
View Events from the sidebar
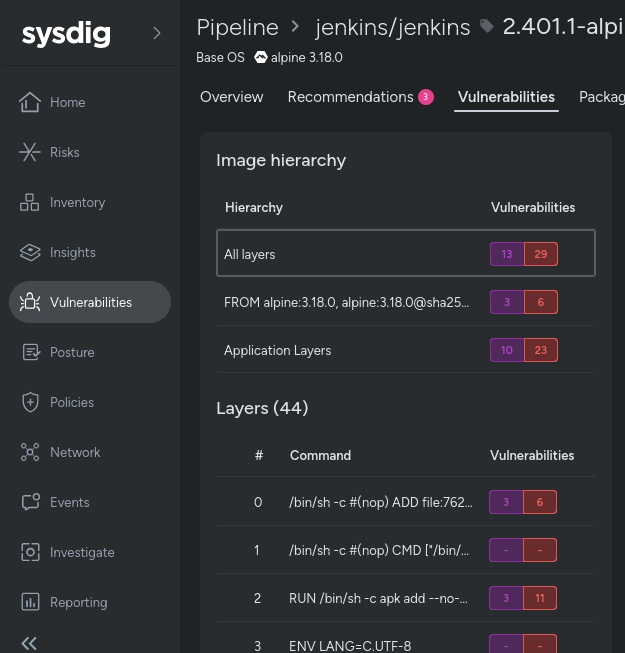pos(70,502)
